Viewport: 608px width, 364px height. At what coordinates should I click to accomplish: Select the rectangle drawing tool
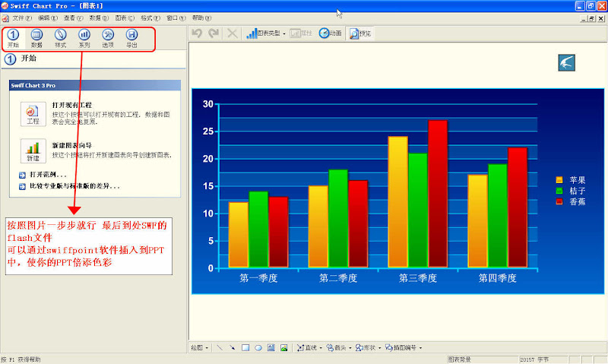click(245, 348)
